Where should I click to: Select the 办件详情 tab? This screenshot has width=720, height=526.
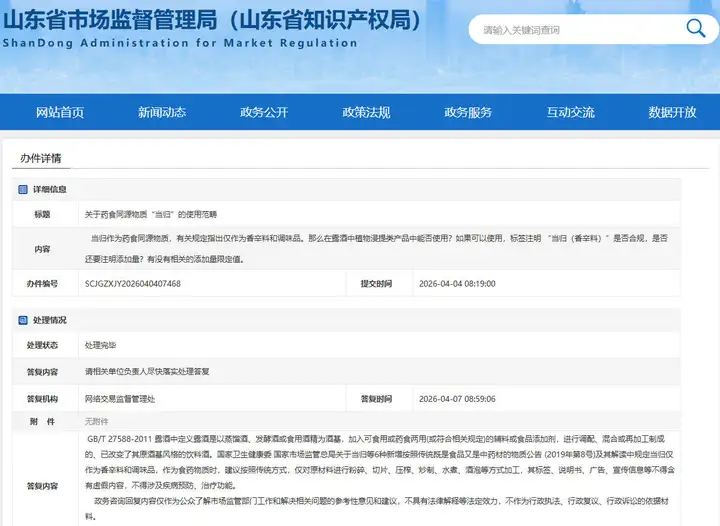point(41,158)
